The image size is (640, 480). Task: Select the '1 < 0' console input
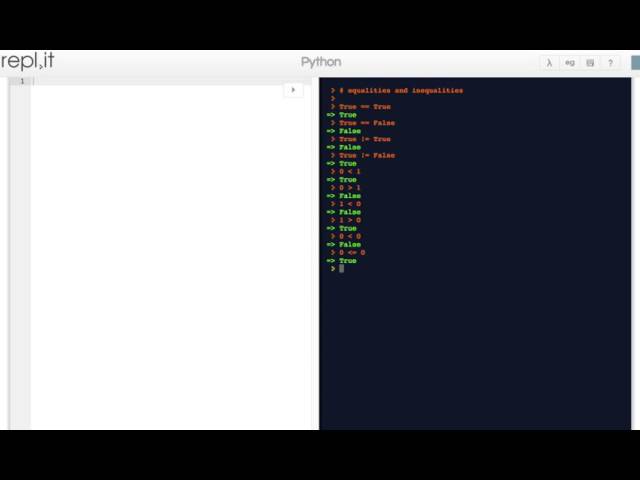pyautogui.click(x=350, y=204)
